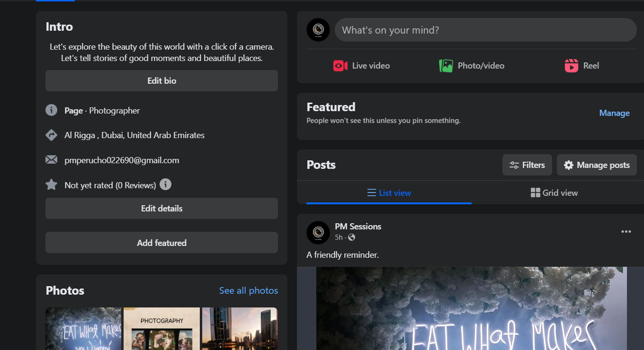Image resolution: width=644 pixels, height=350 pixels.
Task: Switch to Grid view tab
Action: coord(554,193)
